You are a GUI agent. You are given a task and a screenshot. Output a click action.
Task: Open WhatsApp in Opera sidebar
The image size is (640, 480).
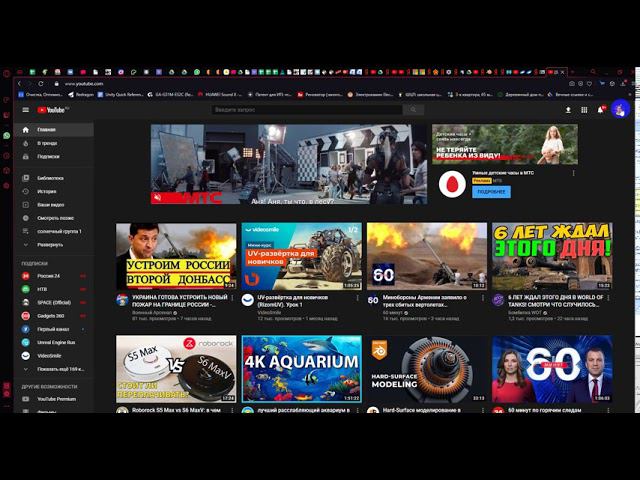click(x=7, y=136)
